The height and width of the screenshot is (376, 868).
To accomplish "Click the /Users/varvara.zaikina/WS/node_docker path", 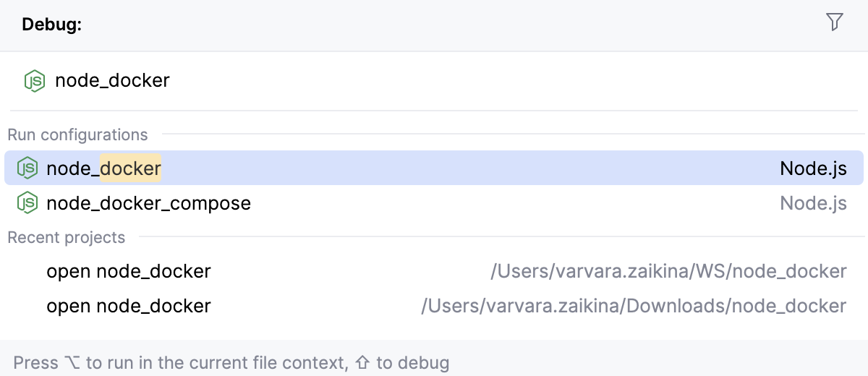I will [x=668, y=272].
